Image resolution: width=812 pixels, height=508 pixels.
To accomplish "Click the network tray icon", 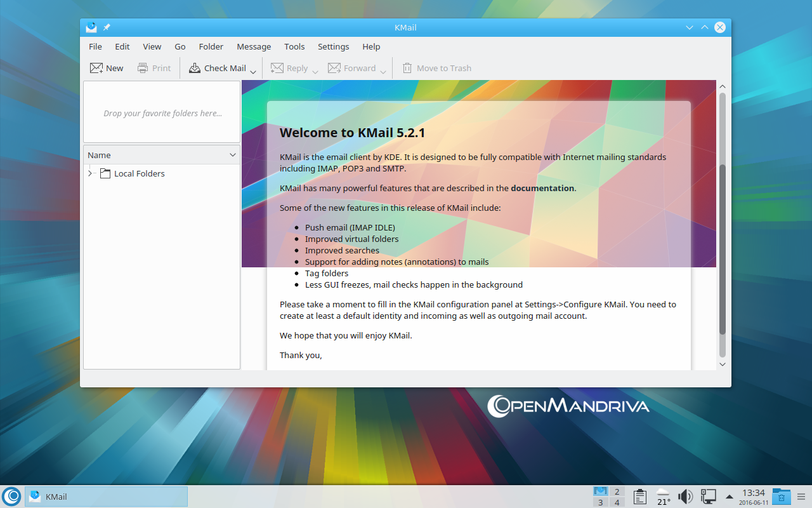I will (708, 497).
